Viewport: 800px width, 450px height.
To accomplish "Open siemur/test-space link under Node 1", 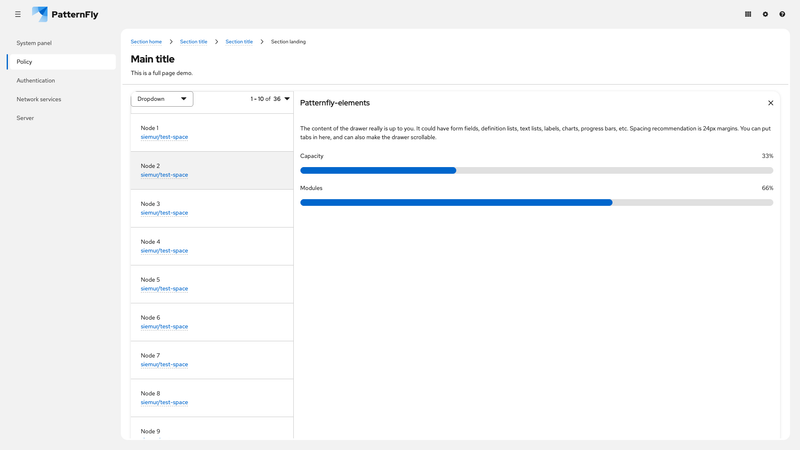I will point(164,137).
